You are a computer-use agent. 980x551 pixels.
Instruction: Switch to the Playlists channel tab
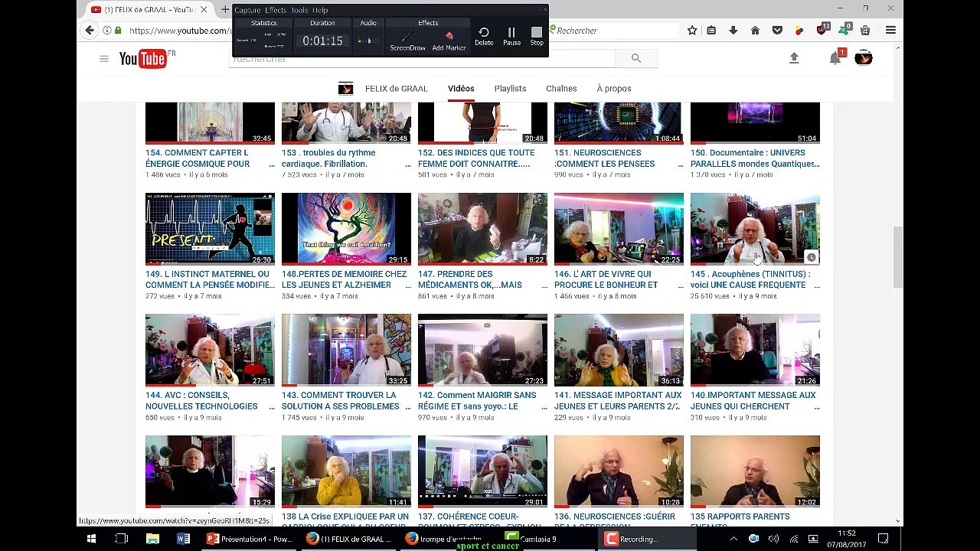click(510, 89)
